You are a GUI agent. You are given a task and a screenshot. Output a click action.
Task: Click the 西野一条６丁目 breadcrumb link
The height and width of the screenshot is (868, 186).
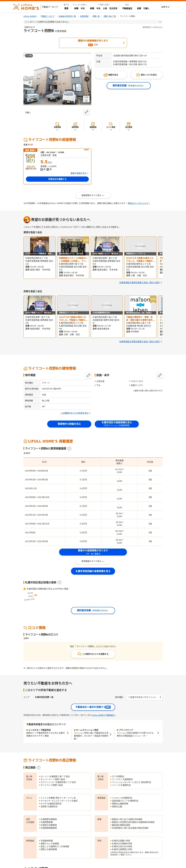coord(110,16)
